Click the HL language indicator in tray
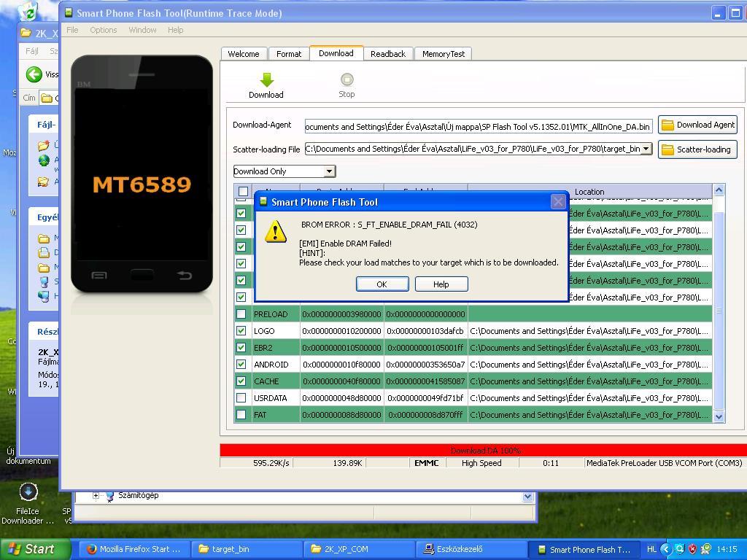Viewport: 747px width, 560px height. 651,549
